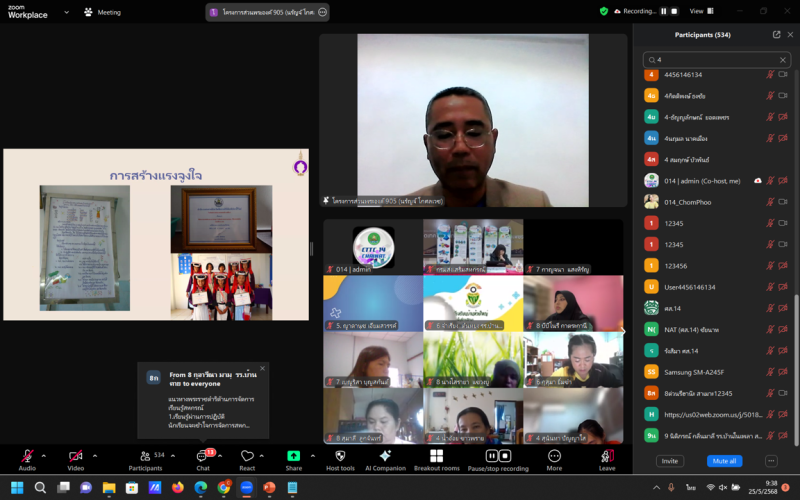Select 014 | admin (Co-host, me) row

[716, 181]
